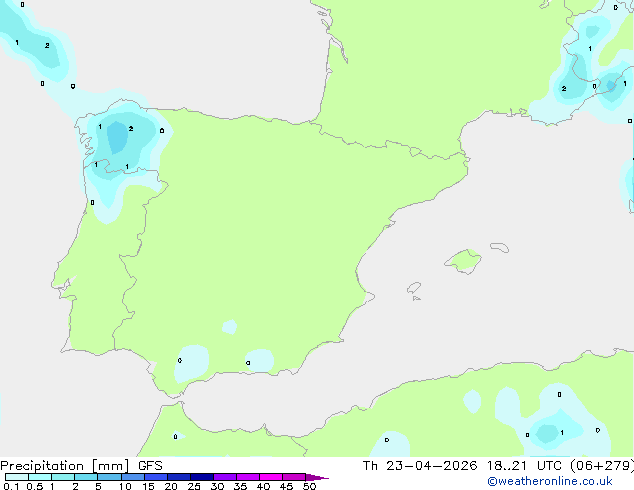This screenshot has width=634, height=490.
Task: Click the '(06+279)' forecast run text
Action: point(602,466)
